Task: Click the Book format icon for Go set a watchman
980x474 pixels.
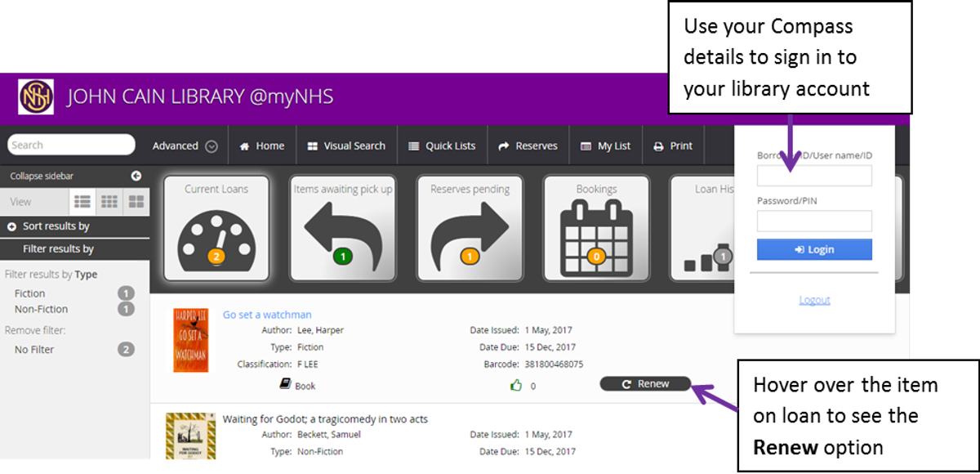Action: [285, 384]
